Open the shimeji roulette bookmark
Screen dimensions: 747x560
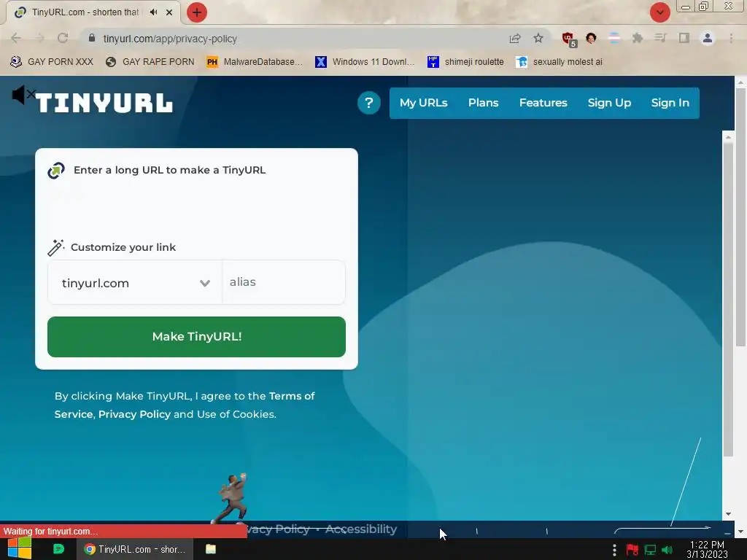pyautogui.click(x=465, y=62)
